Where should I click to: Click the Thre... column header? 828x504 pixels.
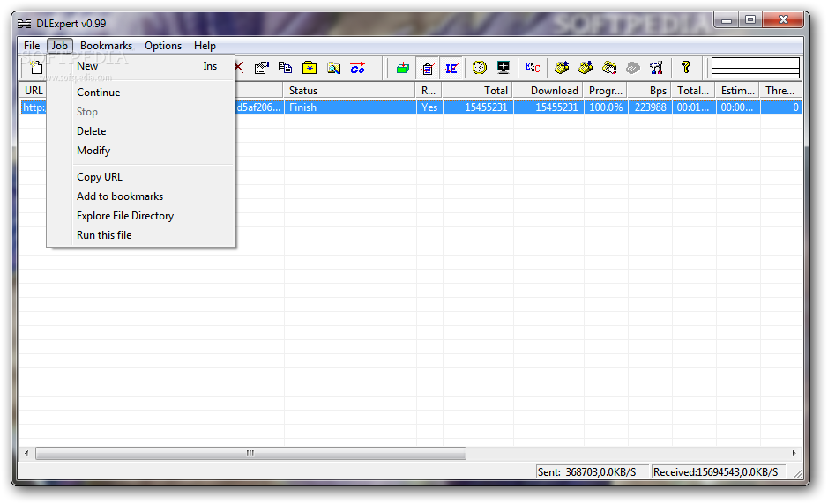click(x=780, y=91)
